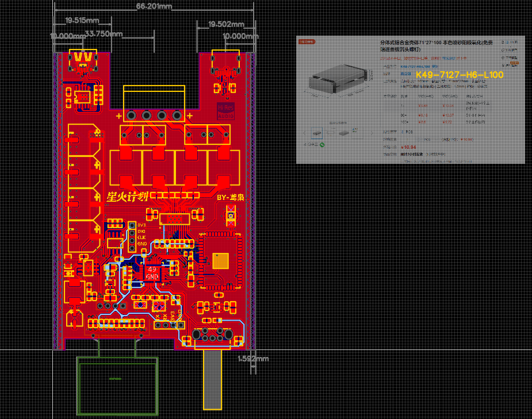The height and width of the screenshot is (419, 532).
Task: Click the green WeChat share icon in the product image
Action: point(322,145)
